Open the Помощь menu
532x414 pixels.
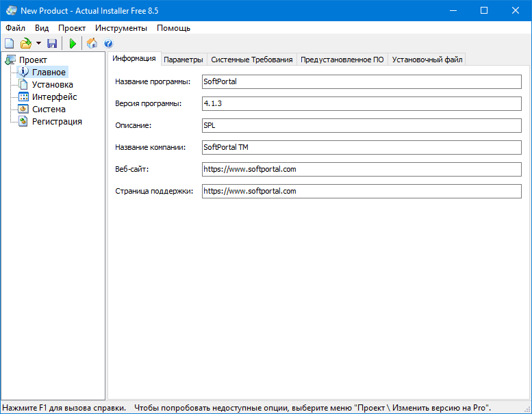(173, 28)
